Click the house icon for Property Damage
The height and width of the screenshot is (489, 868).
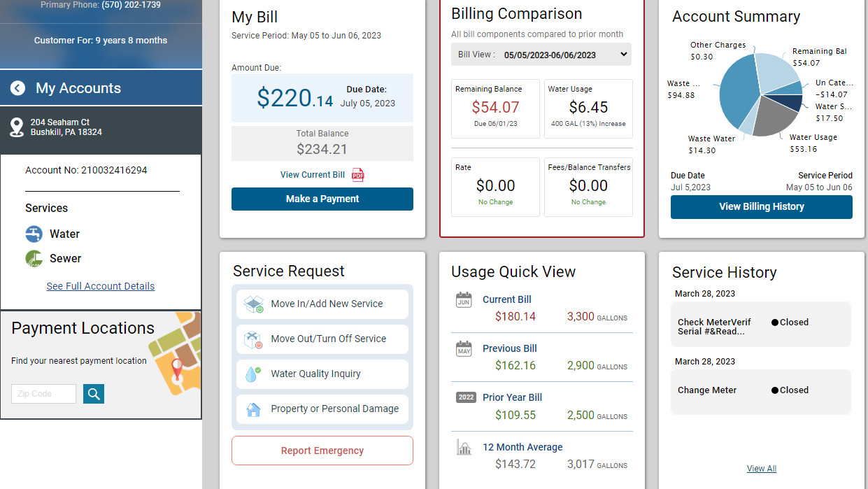pyautogui.click(x=253, y=409)
